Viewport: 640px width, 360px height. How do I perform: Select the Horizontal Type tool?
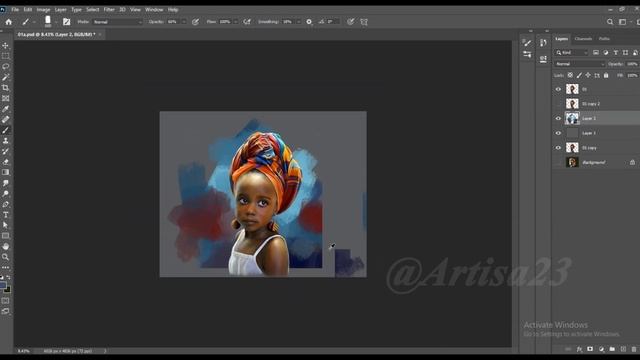tap(5, 215)
